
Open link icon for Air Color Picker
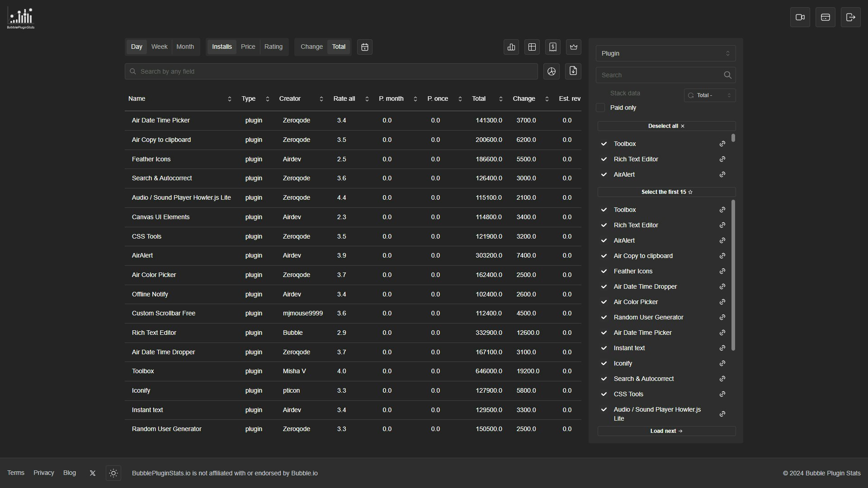722,302
